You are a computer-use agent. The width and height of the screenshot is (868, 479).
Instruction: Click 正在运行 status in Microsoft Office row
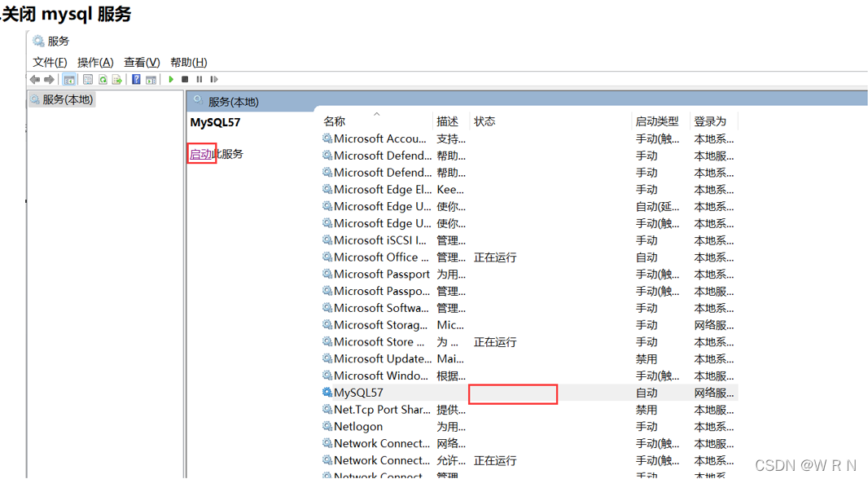[495, 257]
